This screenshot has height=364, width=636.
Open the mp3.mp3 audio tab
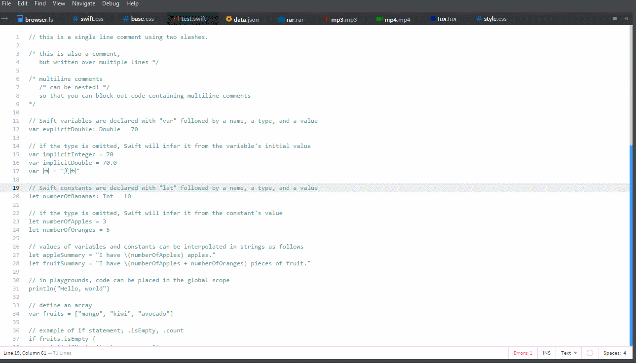pos(340,19)
